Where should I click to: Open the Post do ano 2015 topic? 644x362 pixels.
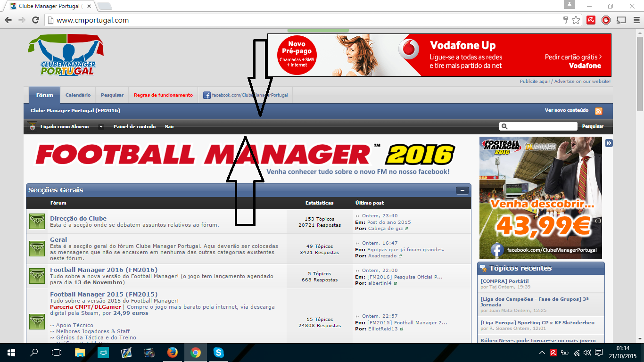pos(389,222)
